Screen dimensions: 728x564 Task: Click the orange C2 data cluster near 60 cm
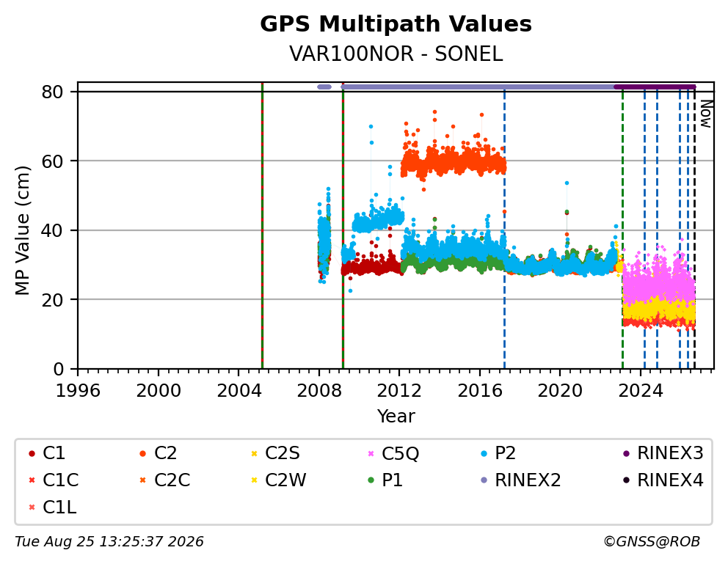pos(453,162)
